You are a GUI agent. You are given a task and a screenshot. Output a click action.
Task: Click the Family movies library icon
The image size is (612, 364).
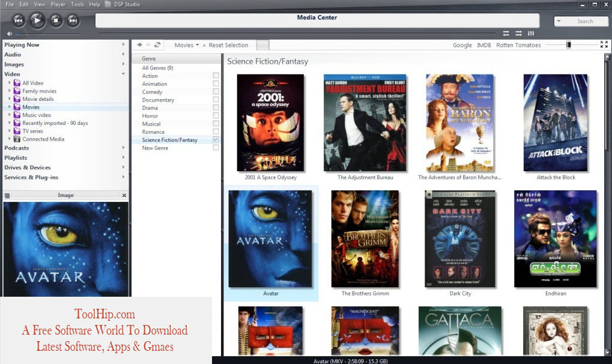point(17,91)
